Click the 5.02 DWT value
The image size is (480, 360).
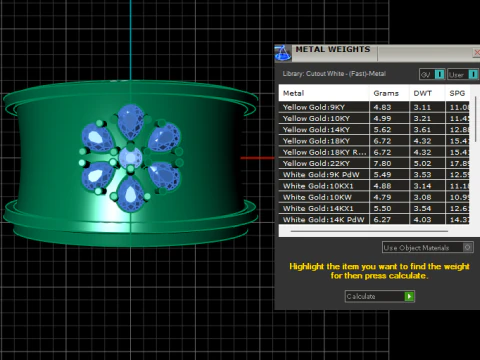(x=422, y=164)
